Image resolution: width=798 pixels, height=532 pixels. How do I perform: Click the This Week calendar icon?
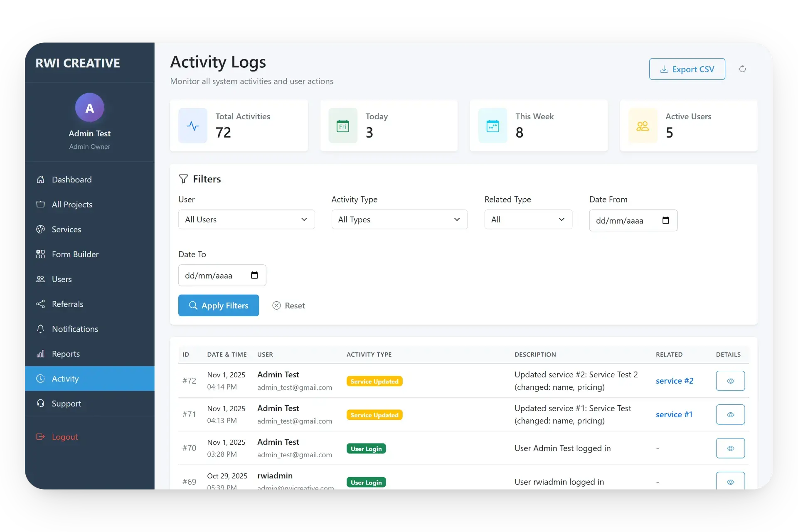(493, 126)
